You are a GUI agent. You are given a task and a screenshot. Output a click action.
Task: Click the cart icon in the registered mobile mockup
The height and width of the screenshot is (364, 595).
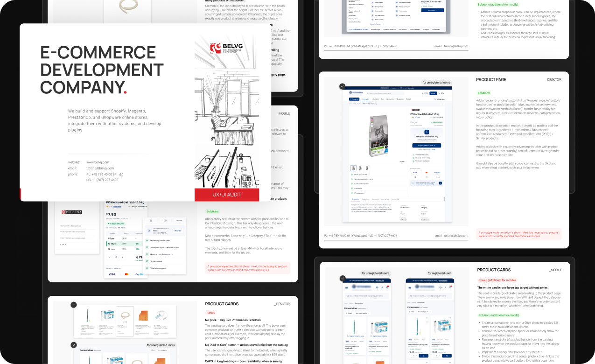click(450, 287)
